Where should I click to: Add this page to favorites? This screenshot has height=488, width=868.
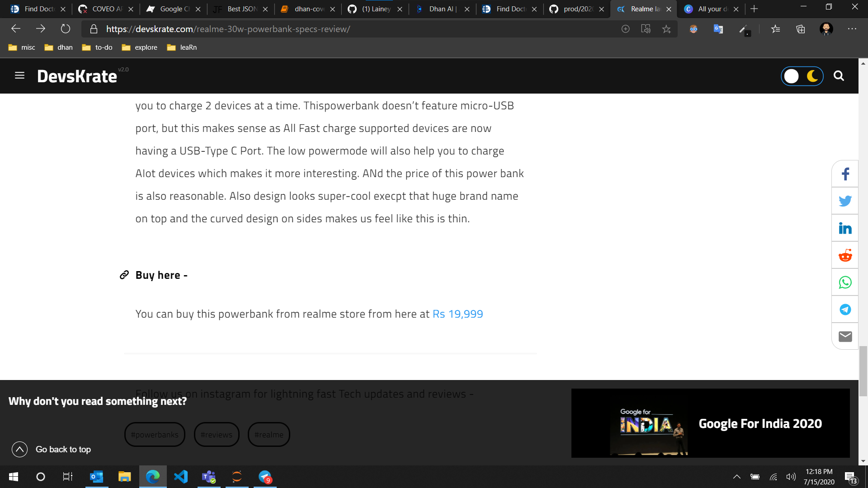tap(666, 29)
